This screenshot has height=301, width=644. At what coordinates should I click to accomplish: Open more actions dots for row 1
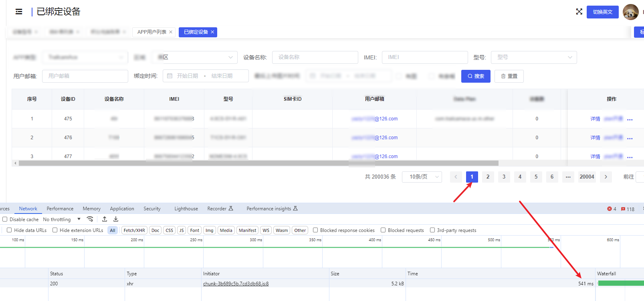point(630,119)
